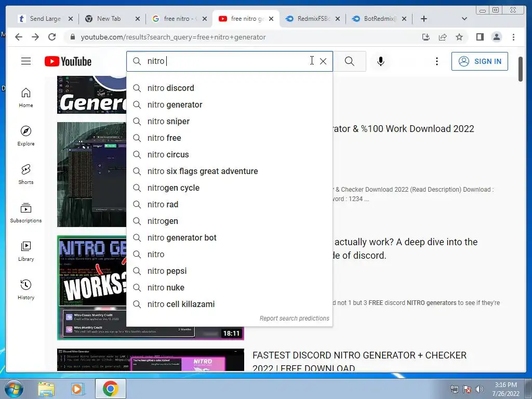Open video title ending Work Download 2022
The height and width of the screenshot is (399, 532).
(x=403, y=129)
